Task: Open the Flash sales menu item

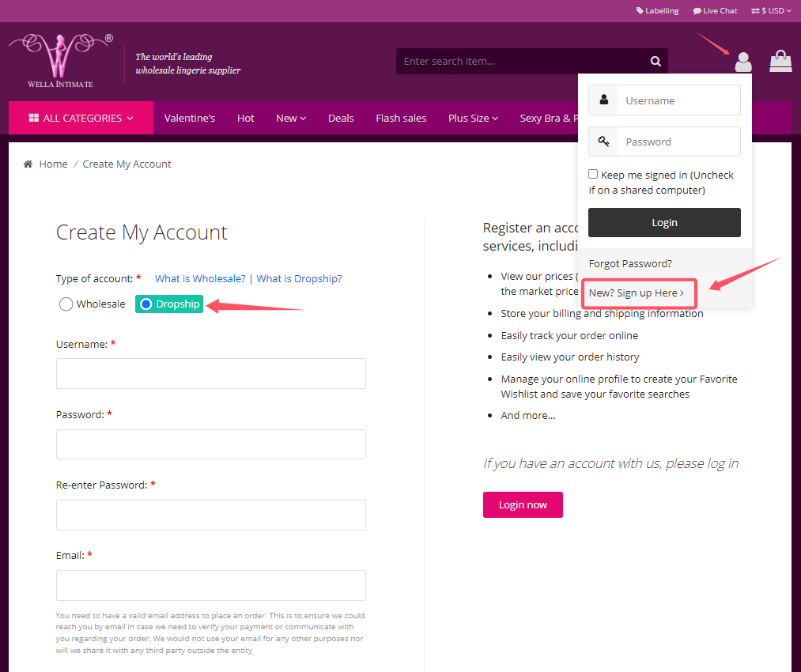Action: [401, 118]
